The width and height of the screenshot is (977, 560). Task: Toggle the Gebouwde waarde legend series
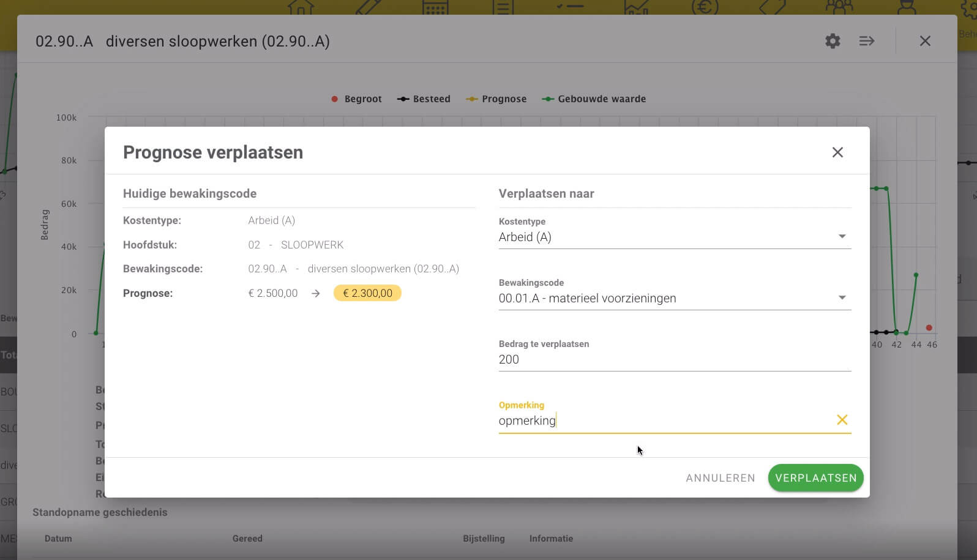tap(594, 99)
